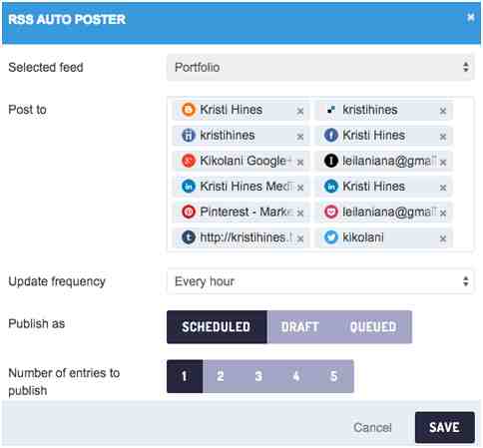Set Publish as to Draft

coord(300,327)
